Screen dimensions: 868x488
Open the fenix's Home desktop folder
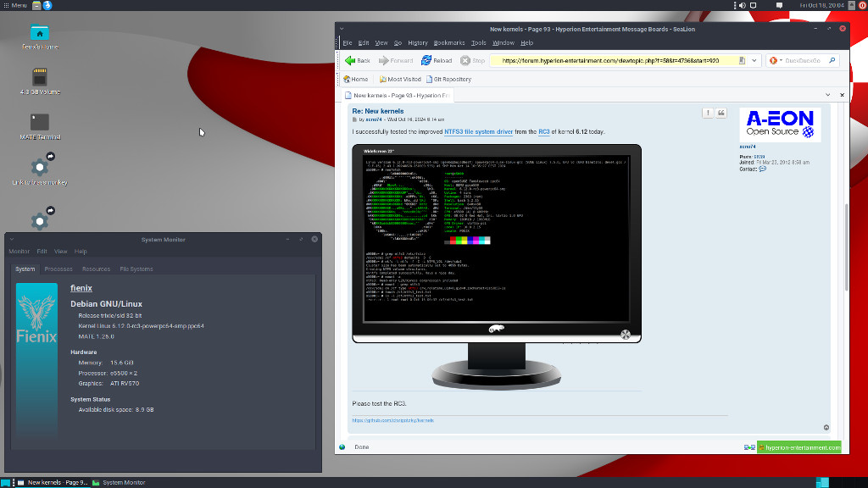[x=40, y=37]
